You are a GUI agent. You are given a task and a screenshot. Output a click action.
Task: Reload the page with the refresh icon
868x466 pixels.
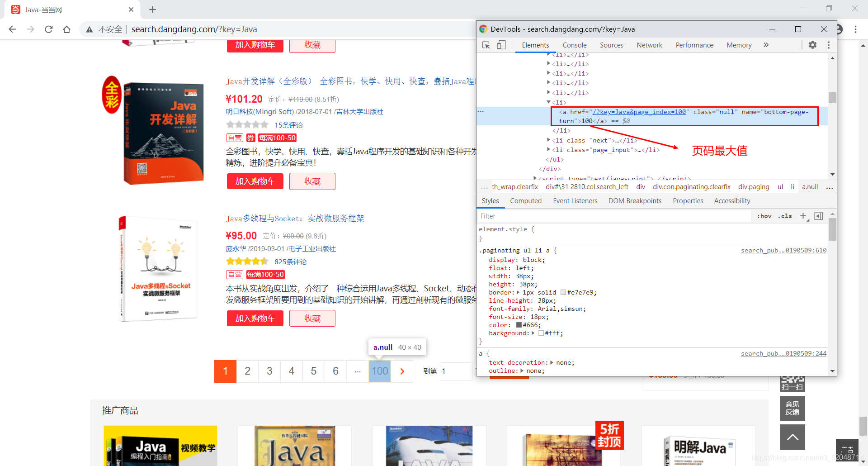[x=49, y=29]
